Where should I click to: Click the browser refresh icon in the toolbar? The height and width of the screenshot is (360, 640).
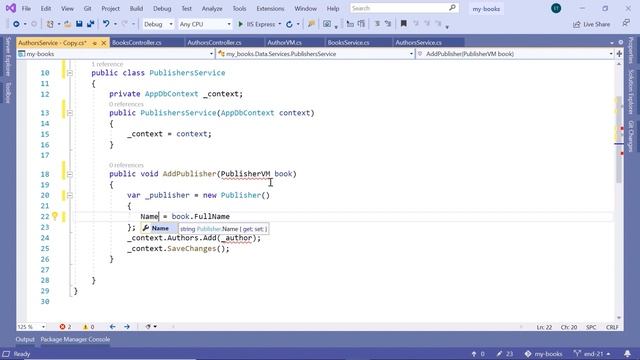click(289, 24)
